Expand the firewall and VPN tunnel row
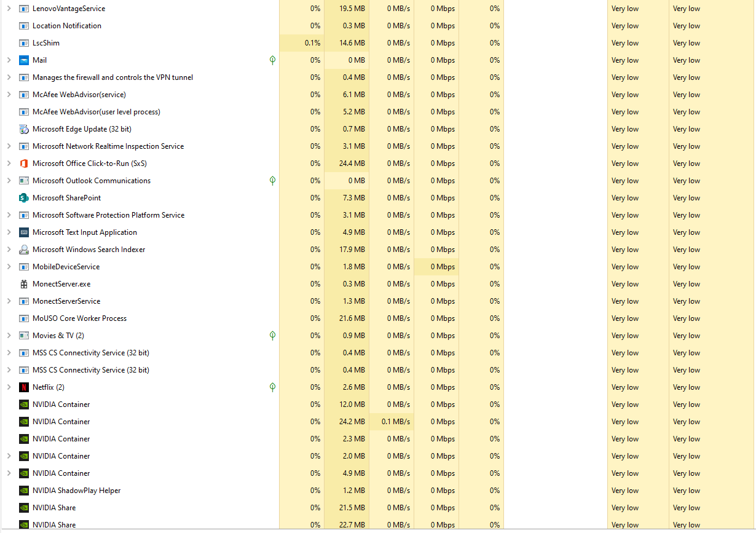The width and height of the screenshot is (756, 533). (9, 77)
